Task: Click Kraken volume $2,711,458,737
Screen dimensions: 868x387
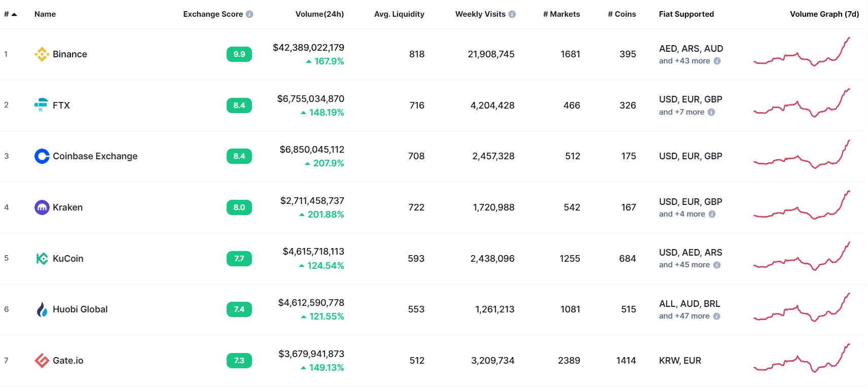Action: (312, 201)
